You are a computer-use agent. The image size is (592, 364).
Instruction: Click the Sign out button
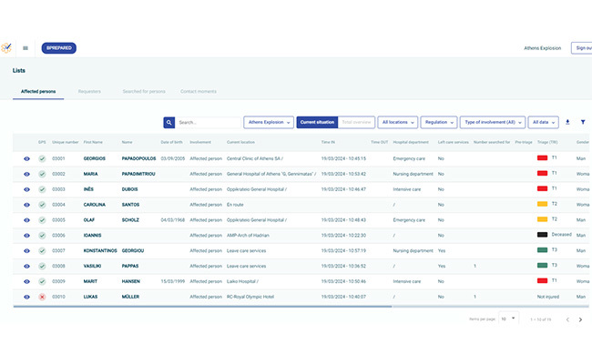(580, 48)
